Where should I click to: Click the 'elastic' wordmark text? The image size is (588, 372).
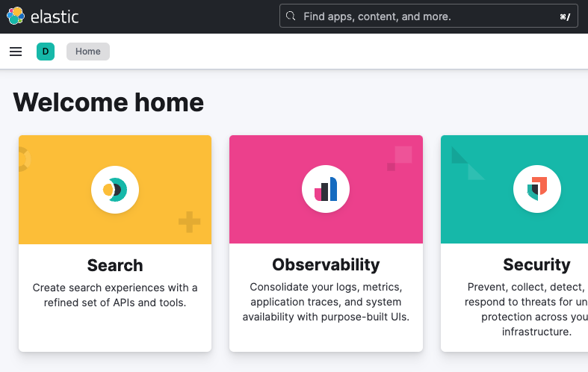[55, 17]
